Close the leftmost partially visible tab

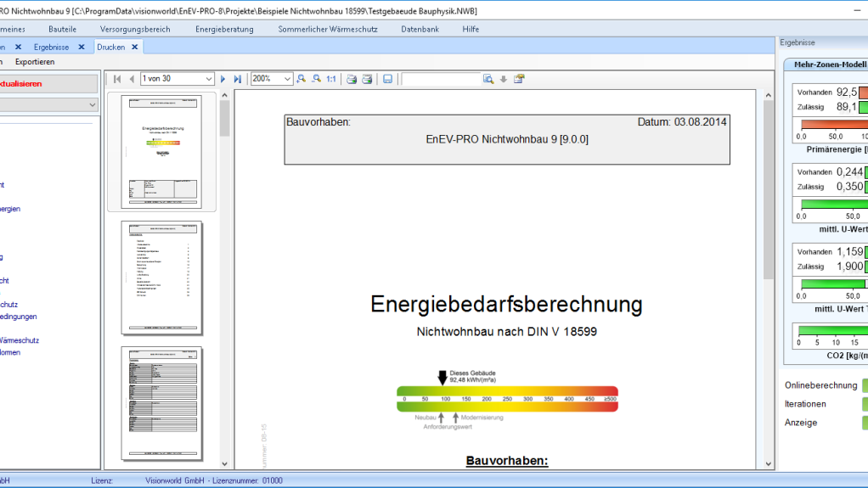pyautogui.click(x=19, y=47)
